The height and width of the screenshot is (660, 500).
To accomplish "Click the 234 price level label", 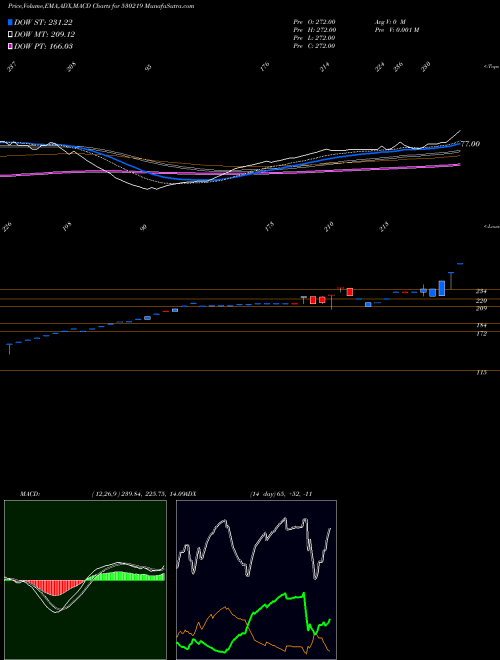I will tap(481, 291).
